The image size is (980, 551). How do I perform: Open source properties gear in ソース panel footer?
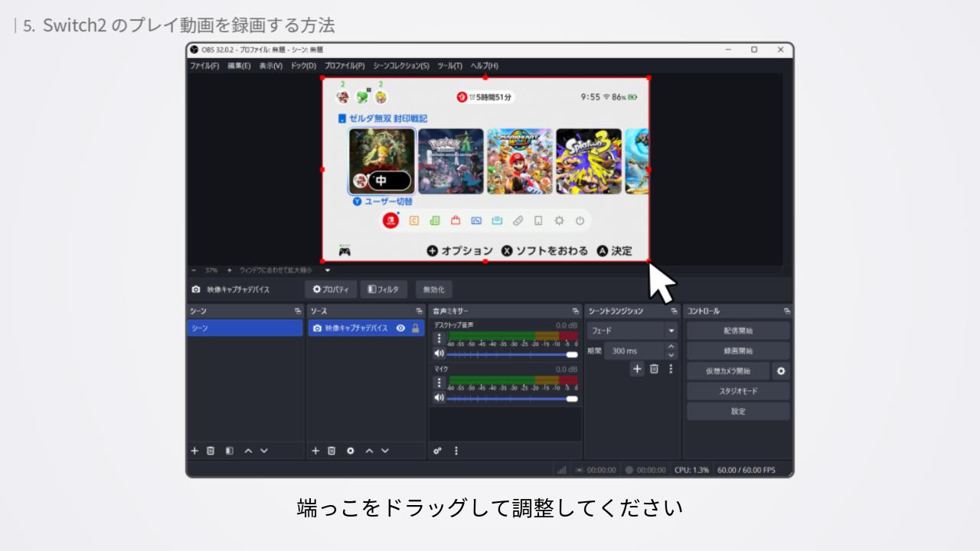click(x=351, y=451)
